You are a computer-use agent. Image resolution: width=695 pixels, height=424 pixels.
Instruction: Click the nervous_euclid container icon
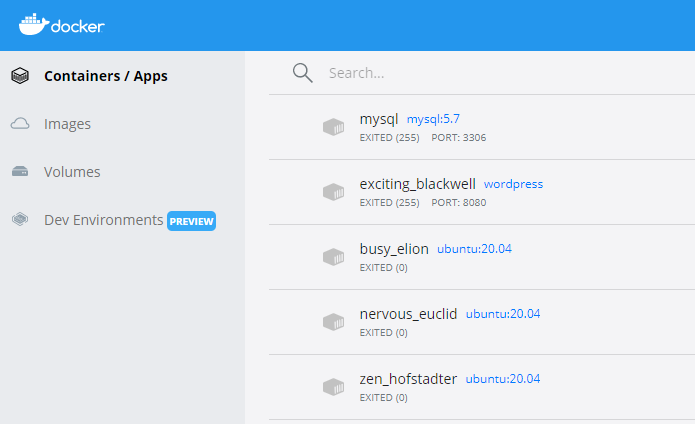pyautogui.click(x=333, y=322)
